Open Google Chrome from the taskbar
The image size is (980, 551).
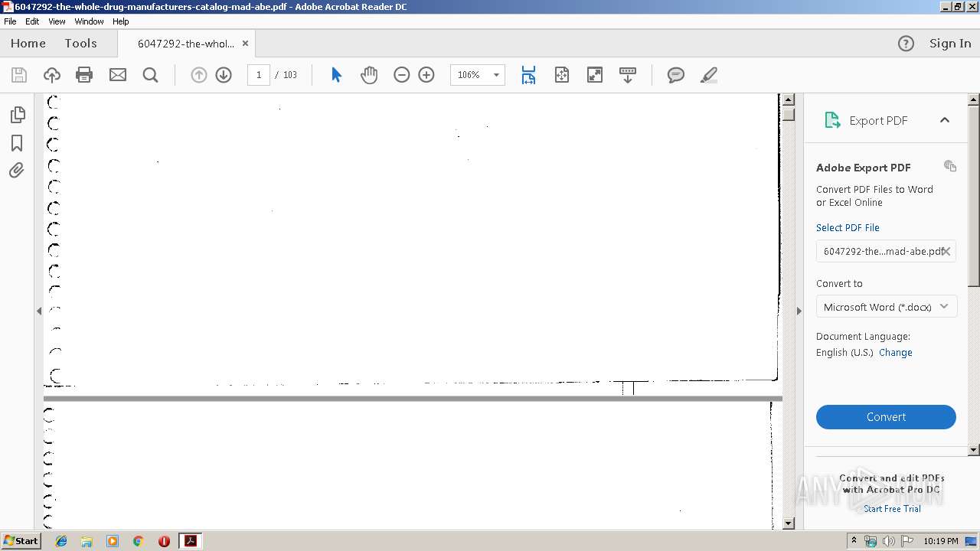139,541
